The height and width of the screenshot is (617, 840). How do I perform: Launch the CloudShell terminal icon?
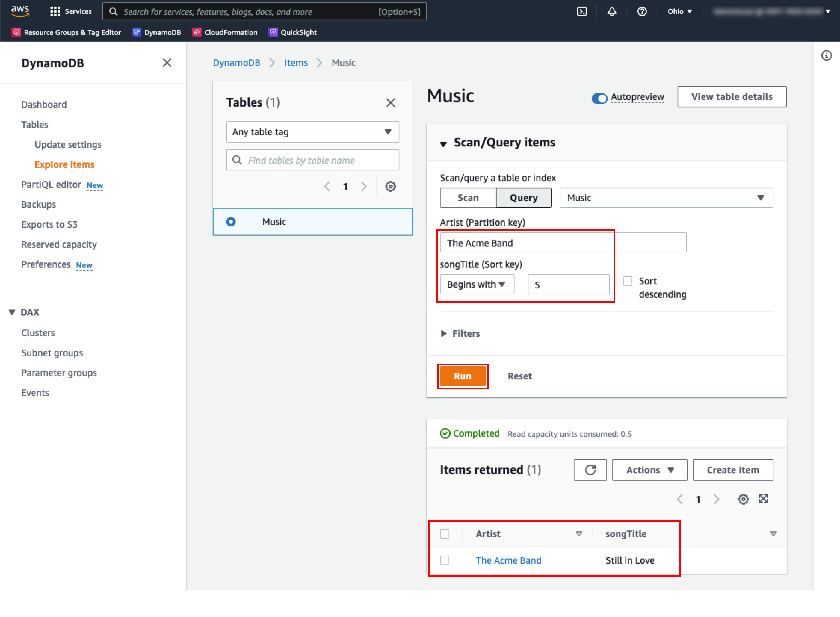pos(582,12)
